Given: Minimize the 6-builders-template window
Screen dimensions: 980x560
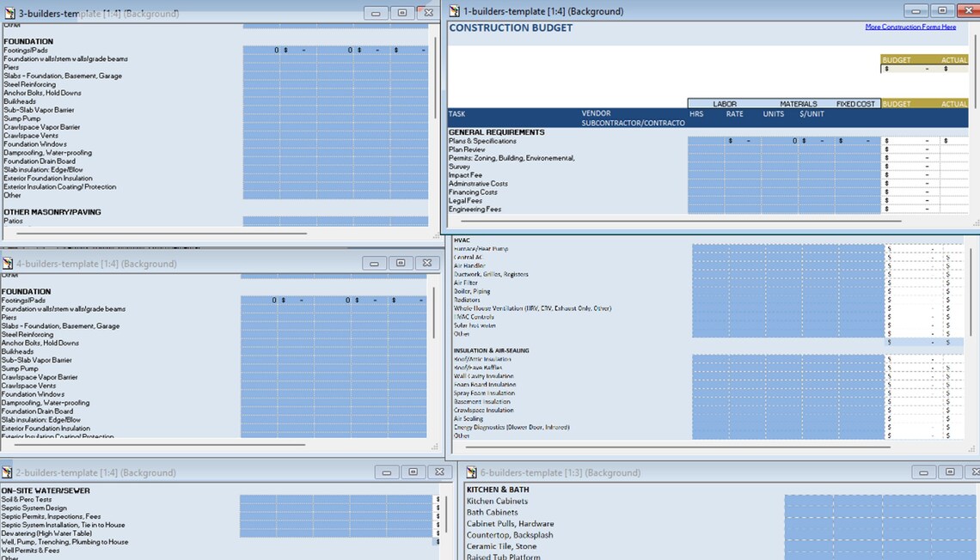Looking at the screenshot, I should [x=923, y=472].
